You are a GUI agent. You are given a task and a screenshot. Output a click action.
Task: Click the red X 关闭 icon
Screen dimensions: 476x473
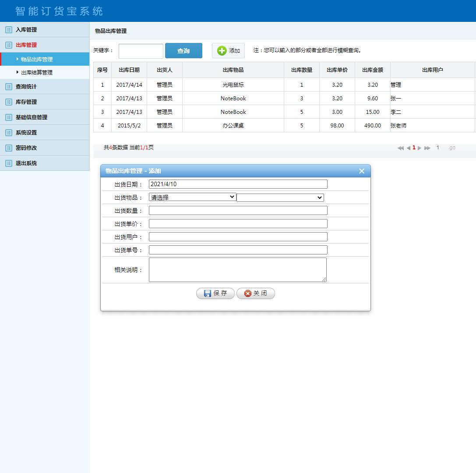coord(248,293)
